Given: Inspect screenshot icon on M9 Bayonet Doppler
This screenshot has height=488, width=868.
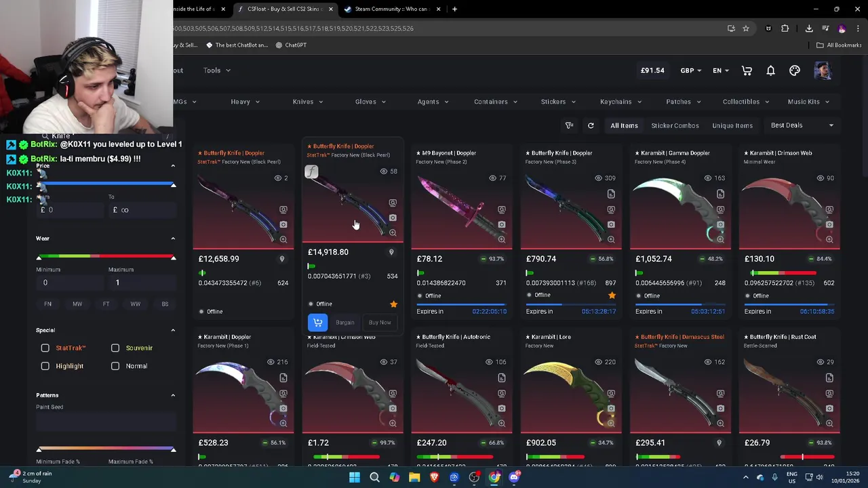Looking at the screenshot, I should [x=502, y=210].
